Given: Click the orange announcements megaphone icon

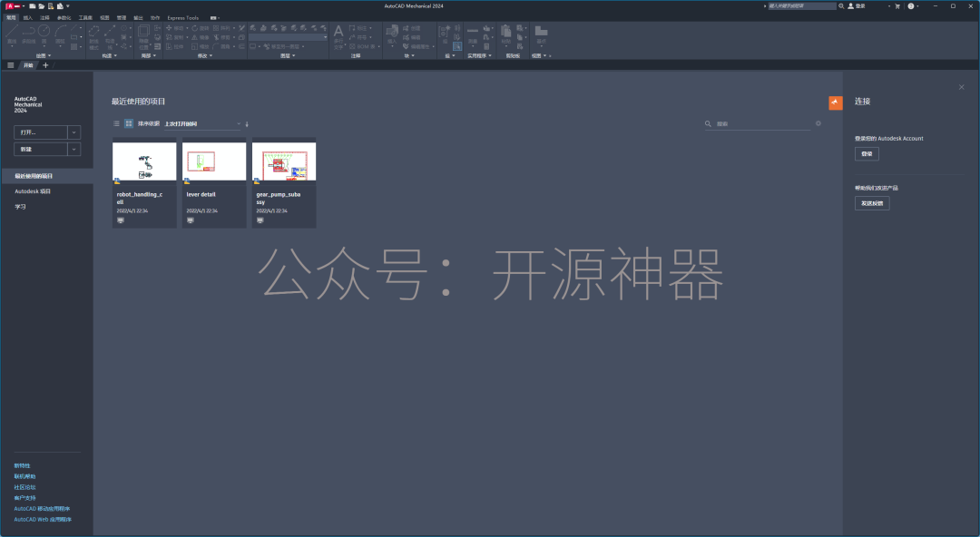Looking at the screenshot, I should [835, 103].
